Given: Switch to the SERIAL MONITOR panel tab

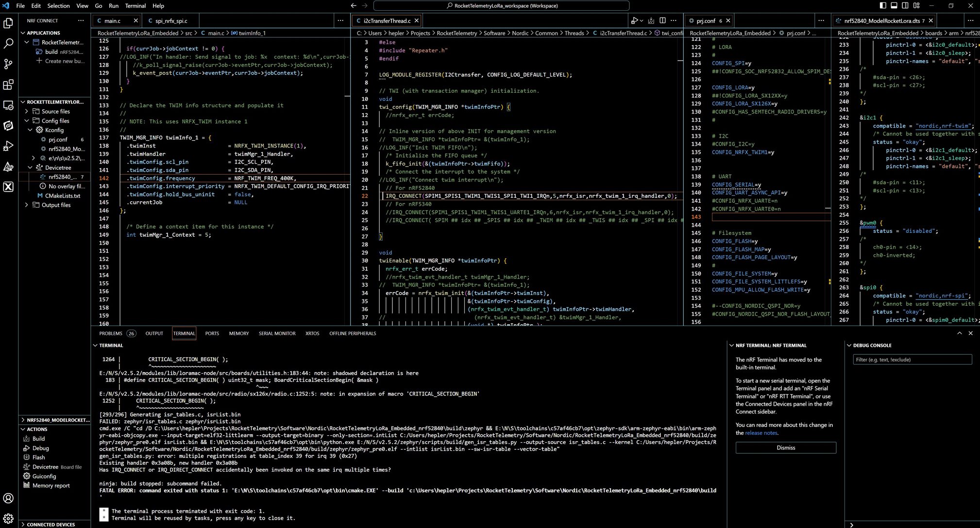Looking at the screenshot, I should 277,333.
